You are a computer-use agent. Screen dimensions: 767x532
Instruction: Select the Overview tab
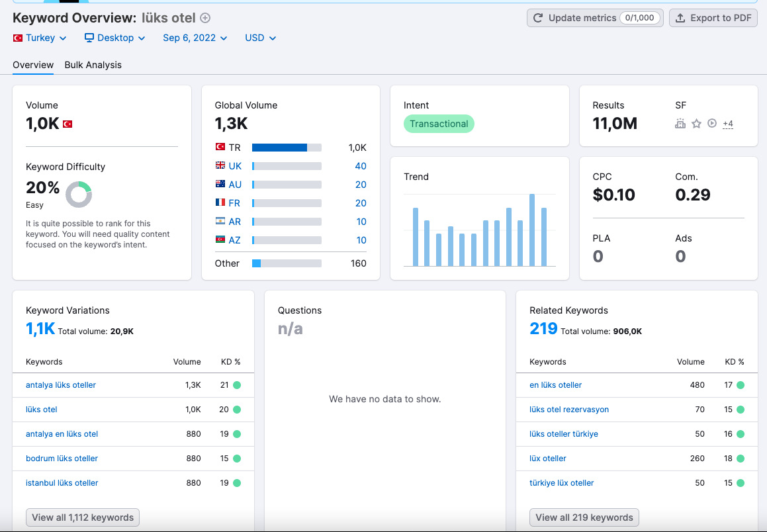click(x=33, y=65)
